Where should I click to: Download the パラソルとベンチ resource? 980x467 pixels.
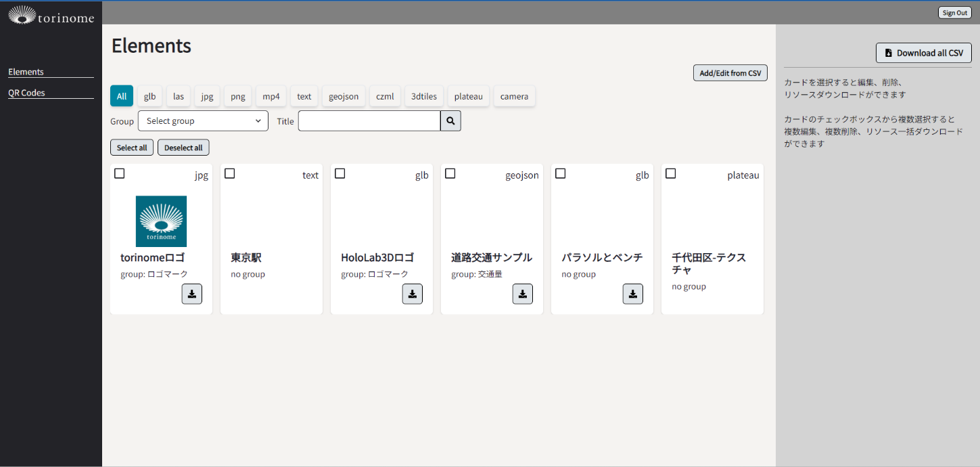632,294
